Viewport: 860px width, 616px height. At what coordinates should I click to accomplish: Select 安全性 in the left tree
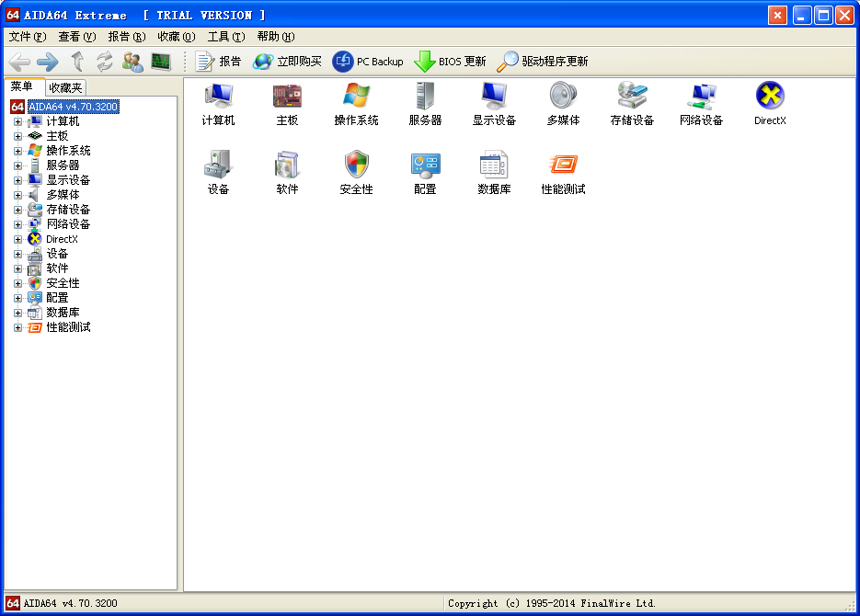(63, 283)
